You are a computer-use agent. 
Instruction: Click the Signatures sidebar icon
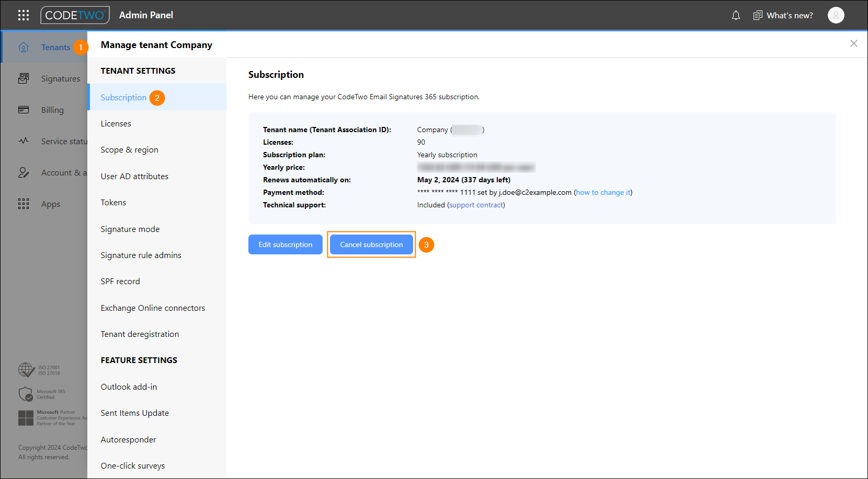tap(24, 78)
